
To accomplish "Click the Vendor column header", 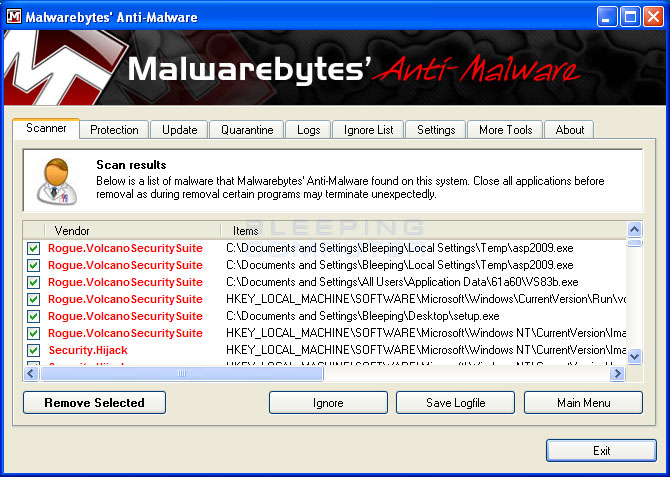I will point(132,231).
